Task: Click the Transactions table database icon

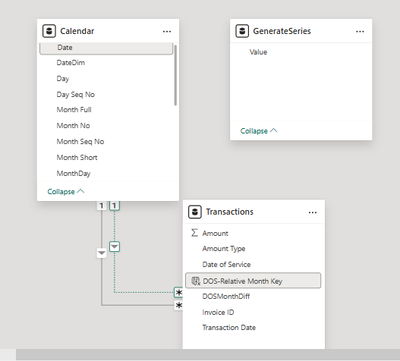Action: tap(195, 212)
